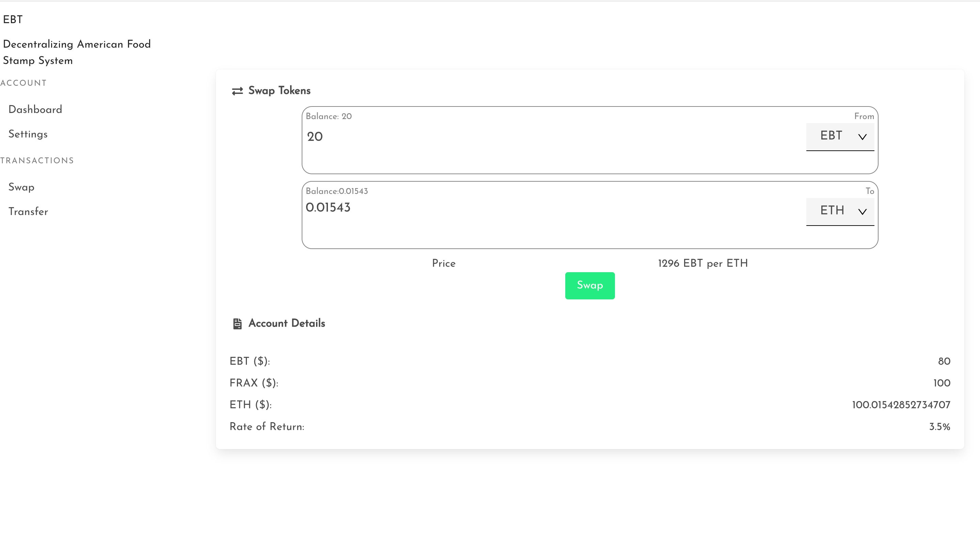Click the 'To' label in second box

[x=870, y=191]
